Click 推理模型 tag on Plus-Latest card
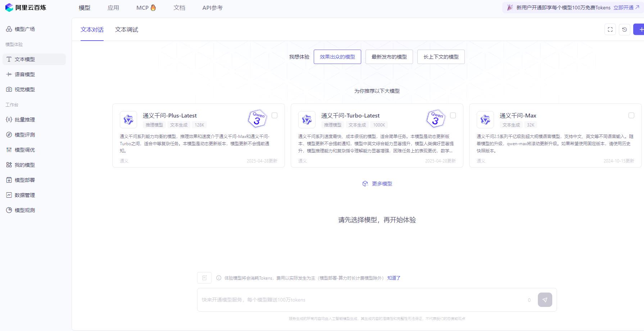 [154, 125]
